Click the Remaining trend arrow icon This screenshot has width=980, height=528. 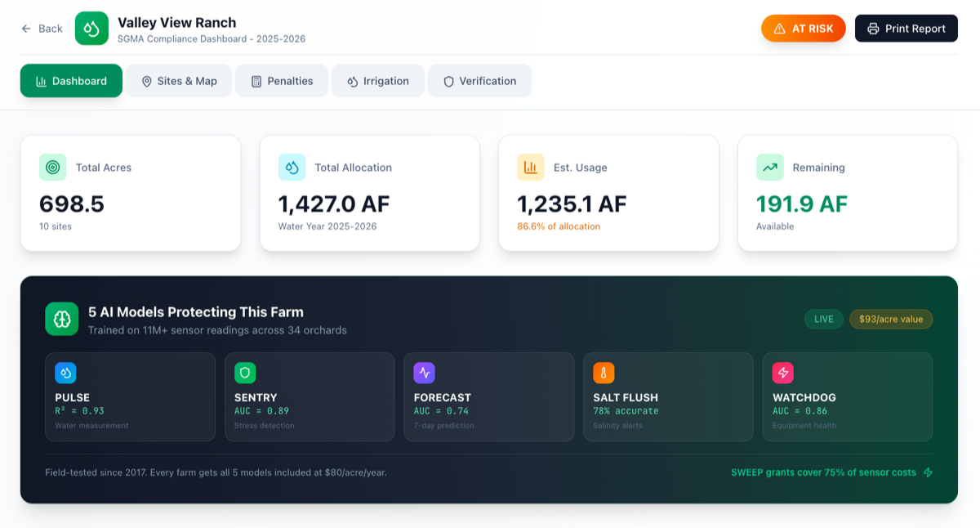point(769,167)
